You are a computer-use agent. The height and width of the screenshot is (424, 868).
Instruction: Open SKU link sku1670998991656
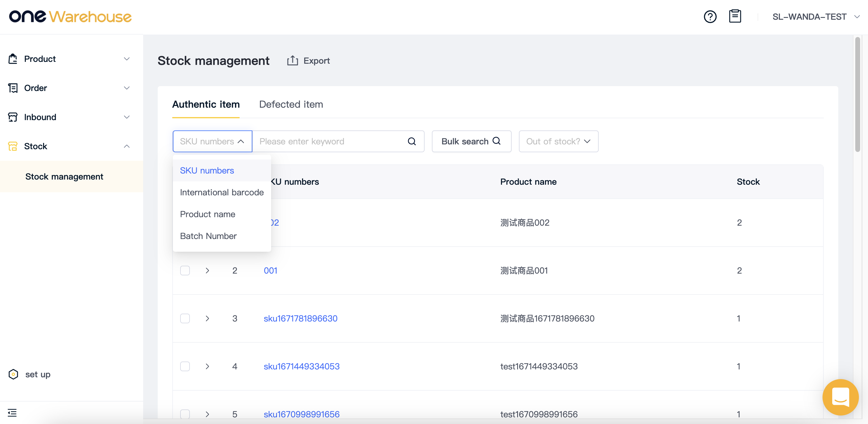(x=301, y=414)
